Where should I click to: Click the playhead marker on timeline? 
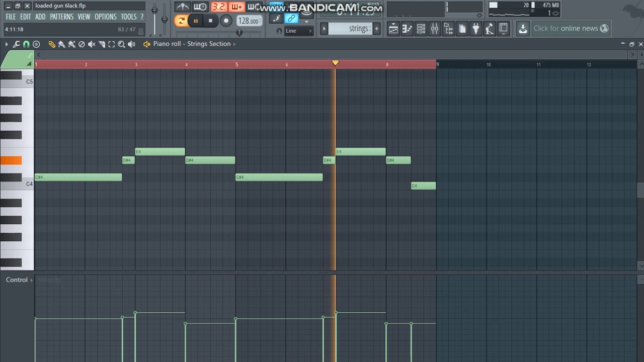click(x=336, y=63)
